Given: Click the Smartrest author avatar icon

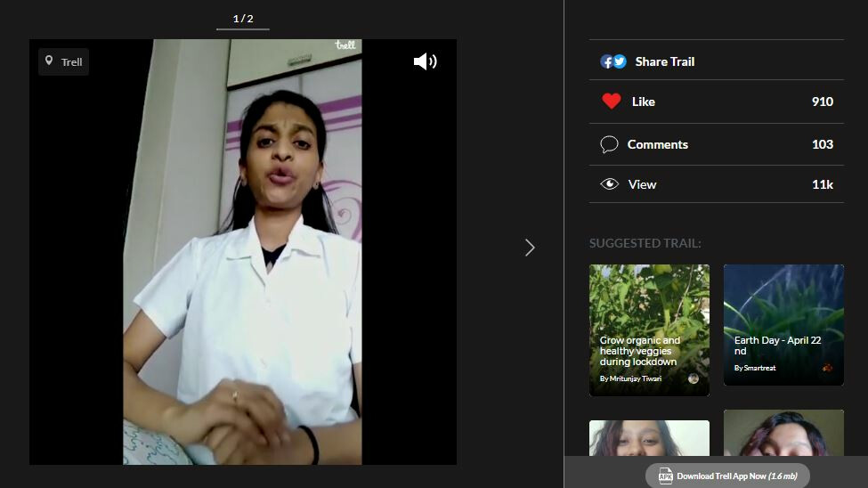Looking at the screenshot, I should coord(828,368).
